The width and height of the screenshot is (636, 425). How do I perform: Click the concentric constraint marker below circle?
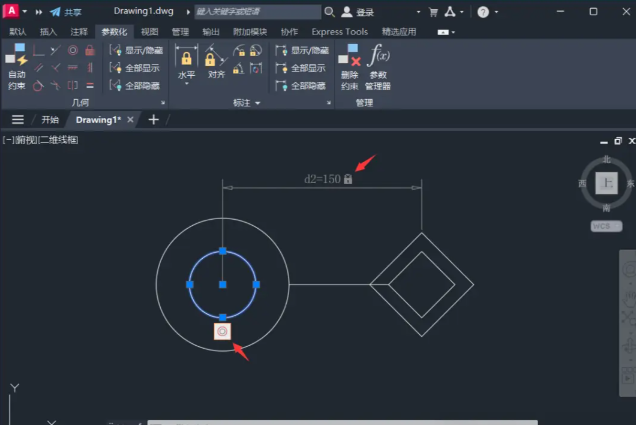222,331
